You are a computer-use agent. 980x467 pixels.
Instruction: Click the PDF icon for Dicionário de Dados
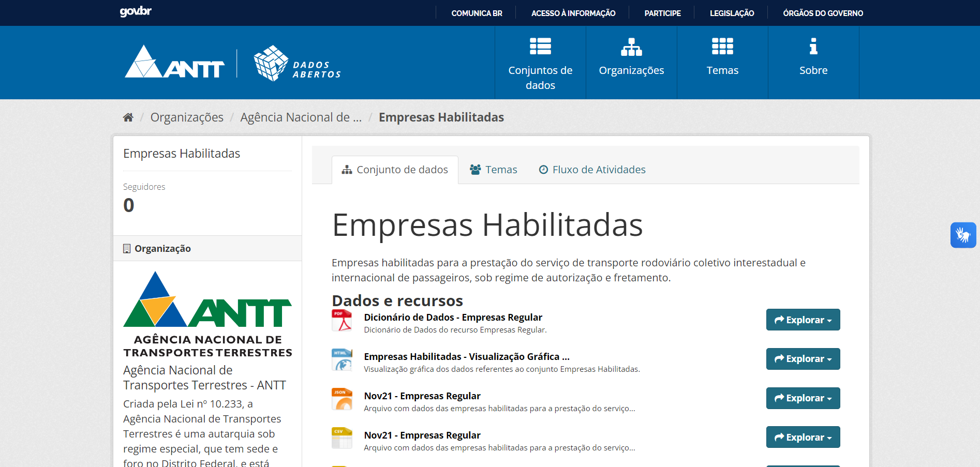point(341,320)
